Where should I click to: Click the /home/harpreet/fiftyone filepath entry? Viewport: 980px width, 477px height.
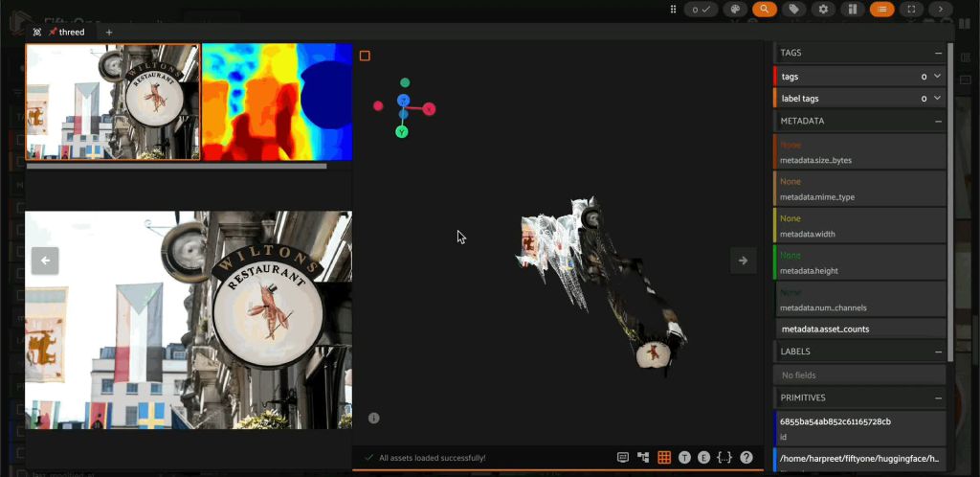click(859, 459)
